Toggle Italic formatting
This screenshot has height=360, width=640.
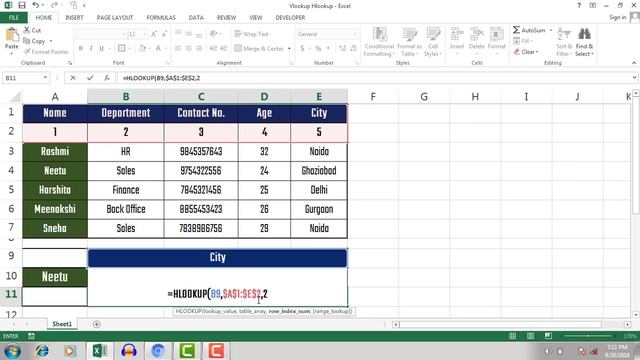click(x=91, y=48)
